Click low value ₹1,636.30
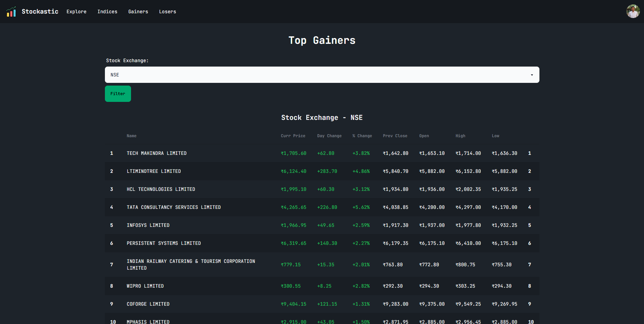The width and height of the screenshot is (644, 324). click(x=505, y=153)
